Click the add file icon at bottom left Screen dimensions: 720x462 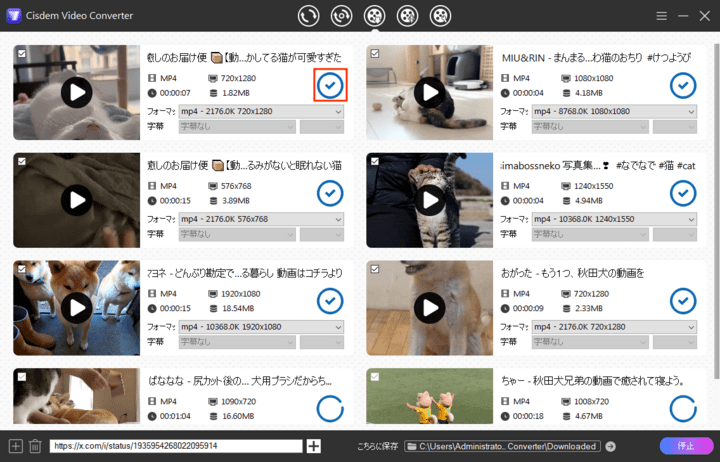coord(15,446)
